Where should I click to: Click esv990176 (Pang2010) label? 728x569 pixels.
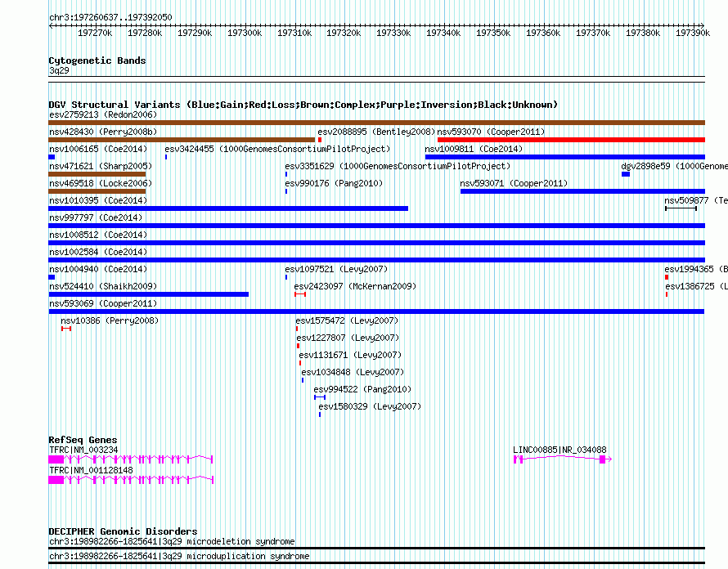point(334,183)
